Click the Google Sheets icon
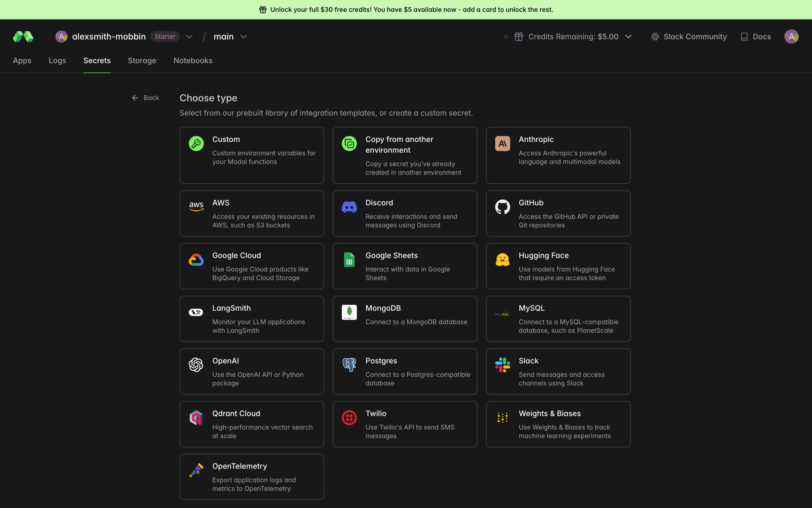 point(349,260)
